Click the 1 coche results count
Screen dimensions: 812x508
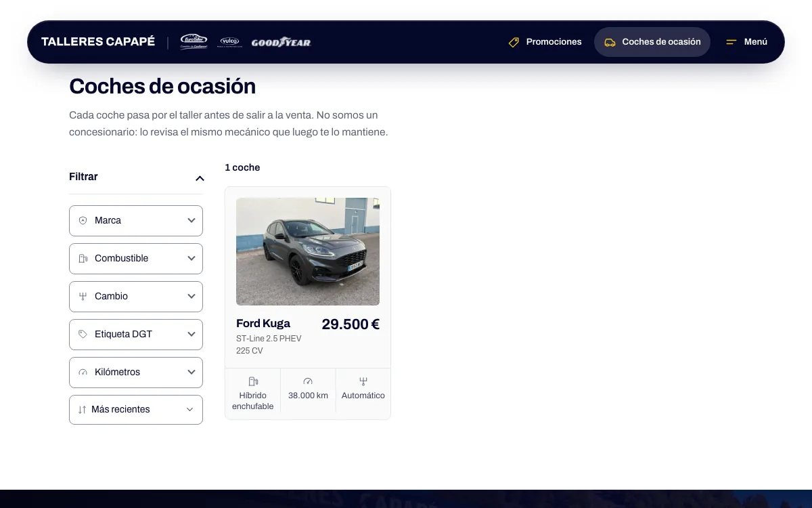pyautogui.click(x=242, y=167)
